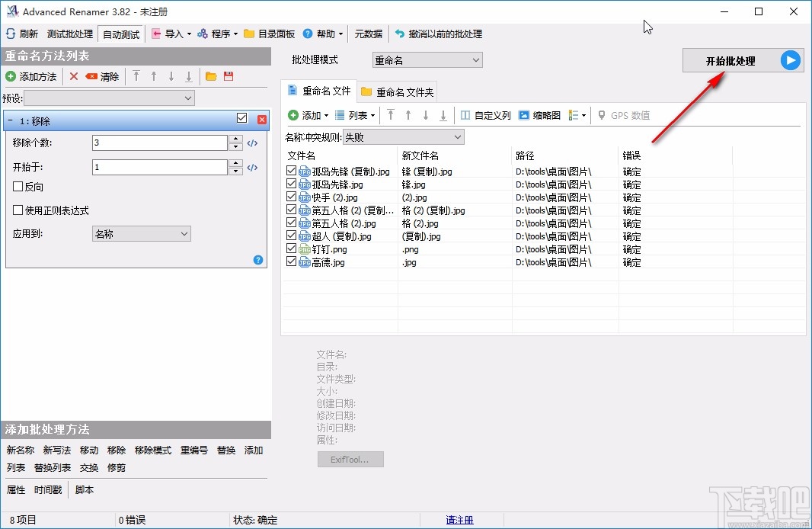
Task: Uncheck the 孤岛先锋.jpg file checkbox
Action: tap(291, 184)
